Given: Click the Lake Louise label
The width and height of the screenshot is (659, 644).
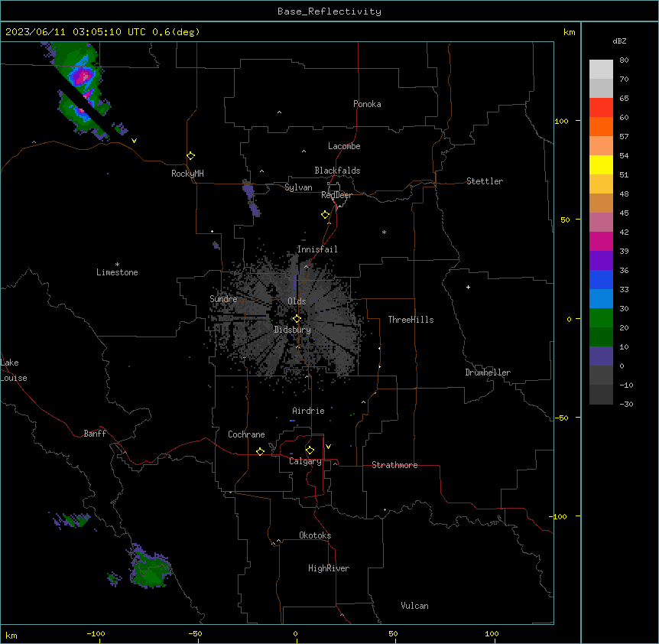Looking at the screenshot, I should (13, 370).
